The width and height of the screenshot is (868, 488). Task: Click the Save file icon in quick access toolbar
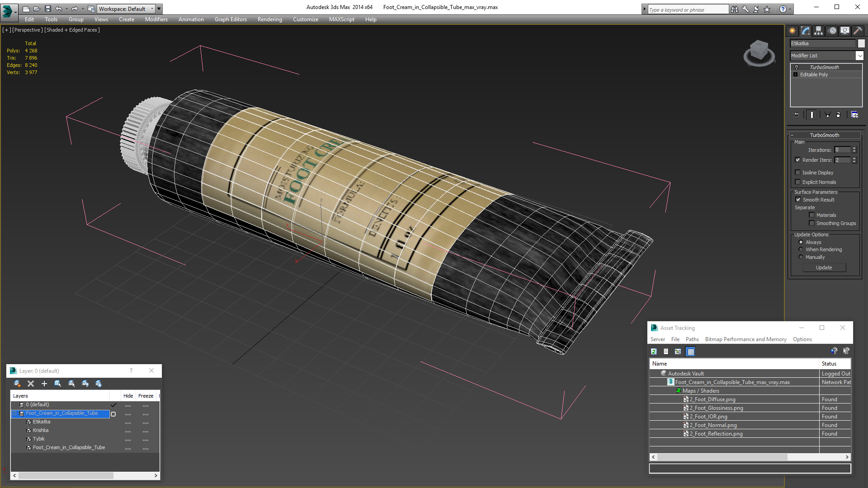pos(47,9)
